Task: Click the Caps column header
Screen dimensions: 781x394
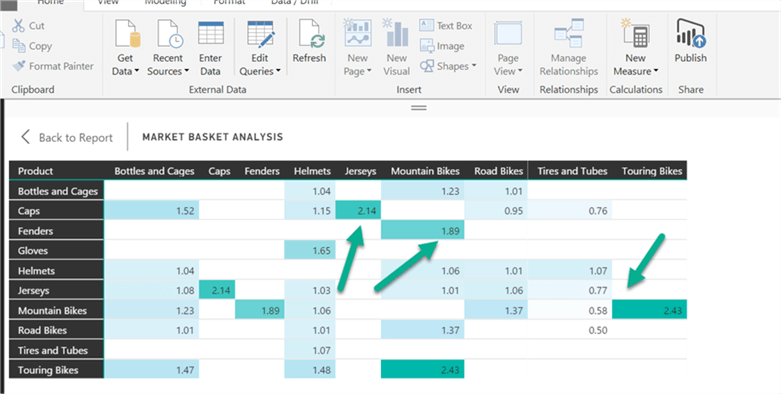Action: [219, 171]
